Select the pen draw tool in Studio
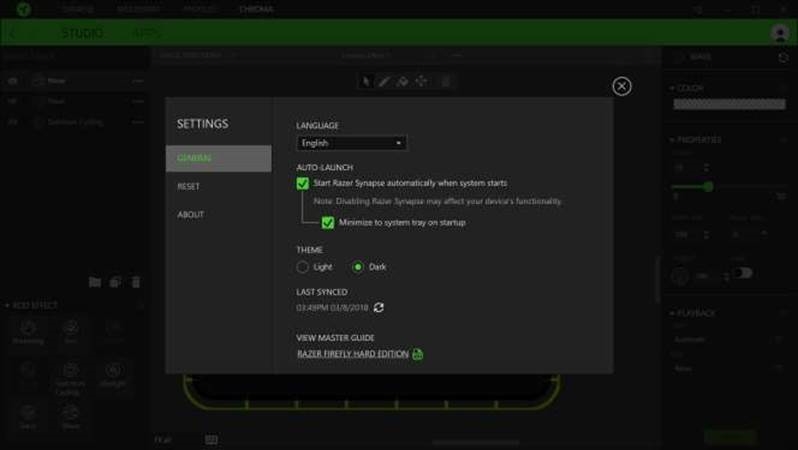The height and width of the screenshot is (450, 798). pyautogui.click(x=384, y=81)
